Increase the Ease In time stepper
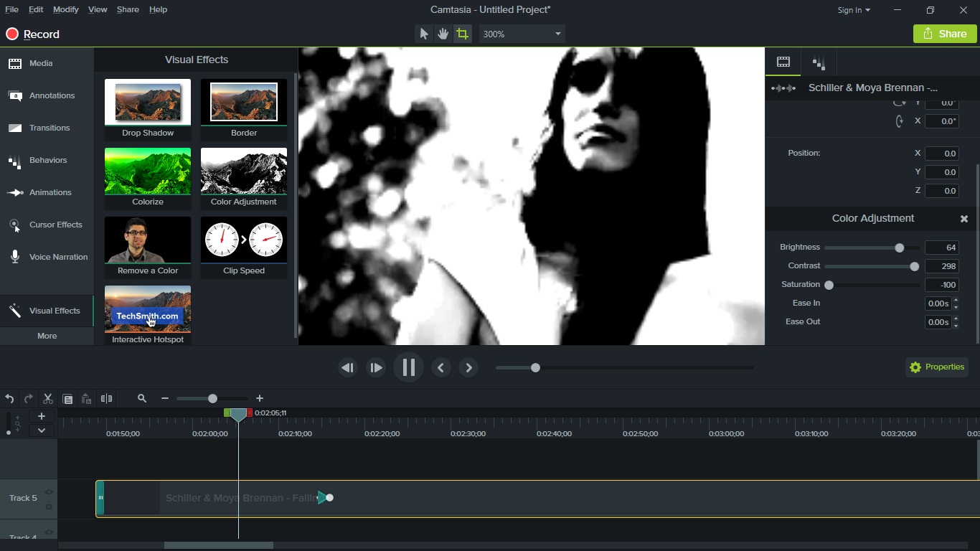This screenshot has width=980, height=551. (956, 300)
